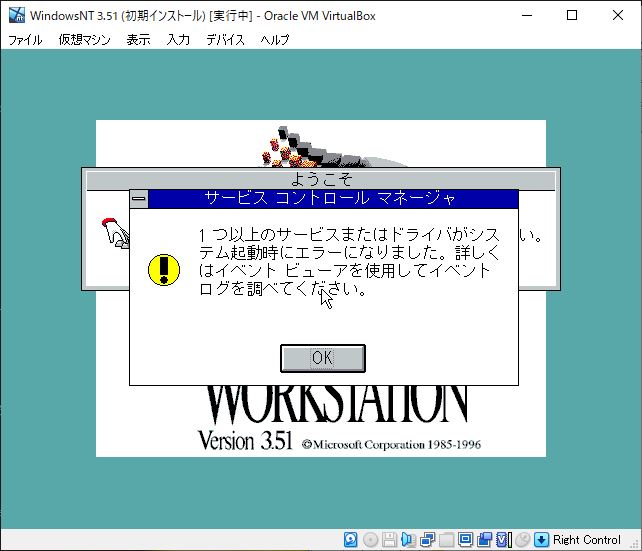The image size is (642, 551).
Task: Click the network adapter status icon
Action: (427, 540)
